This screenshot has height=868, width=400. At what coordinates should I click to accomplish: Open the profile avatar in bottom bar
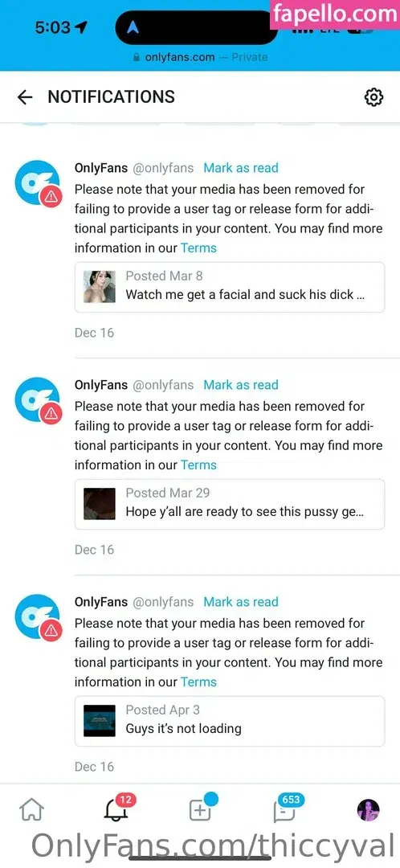point(369,810)
